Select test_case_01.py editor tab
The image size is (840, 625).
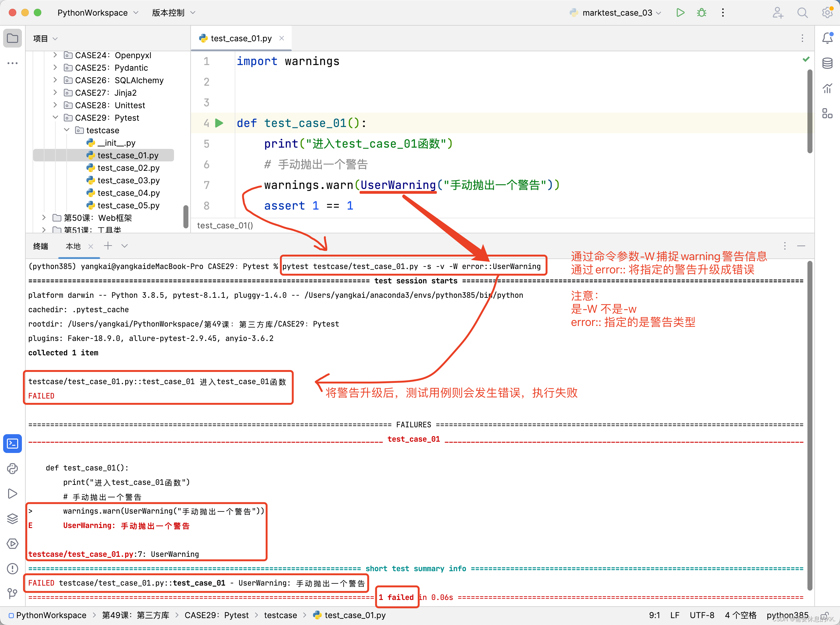(241, 38)
